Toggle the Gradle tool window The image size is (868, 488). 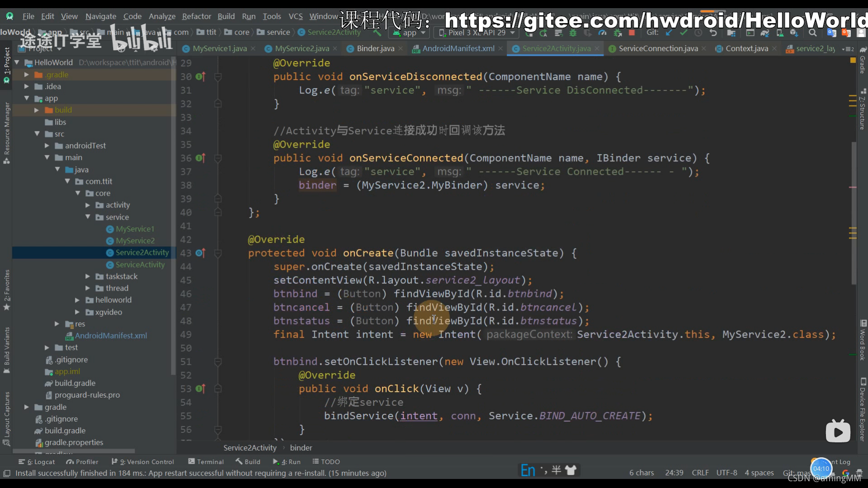pos(863,60)
